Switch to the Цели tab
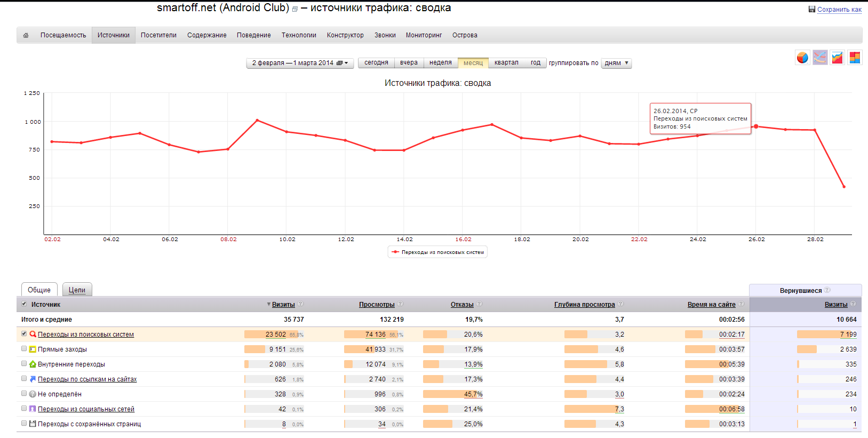868x438 pixels. [x=77, y=290]
